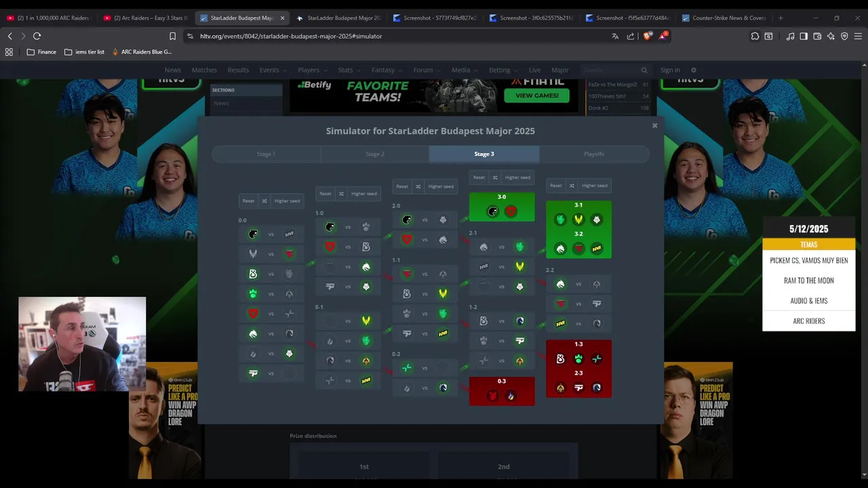The width and height of the screenshot is (868, 488).
Task: Open the Betting dropdown in HLTV nav
Action: pos(503,70)
